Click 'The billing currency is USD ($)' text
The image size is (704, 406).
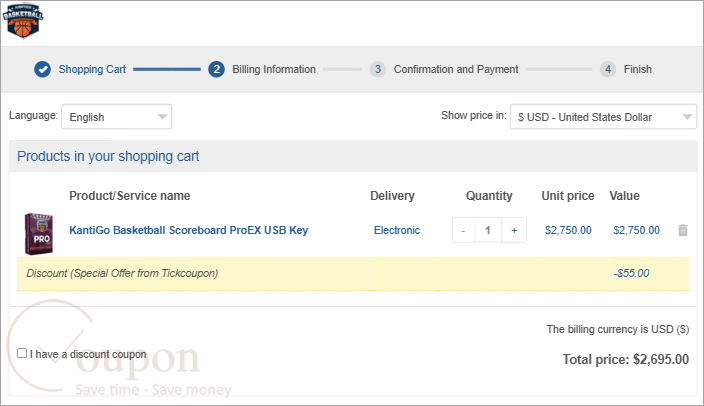click(618, 329)
